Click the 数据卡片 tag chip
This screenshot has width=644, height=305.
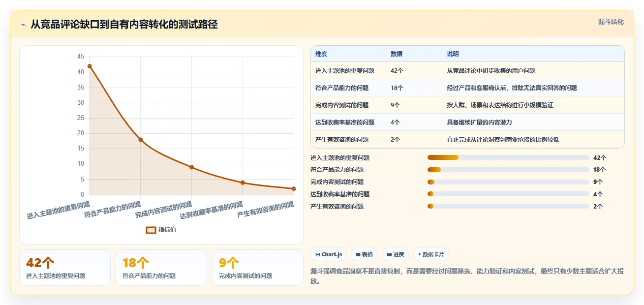pos(430,254)
